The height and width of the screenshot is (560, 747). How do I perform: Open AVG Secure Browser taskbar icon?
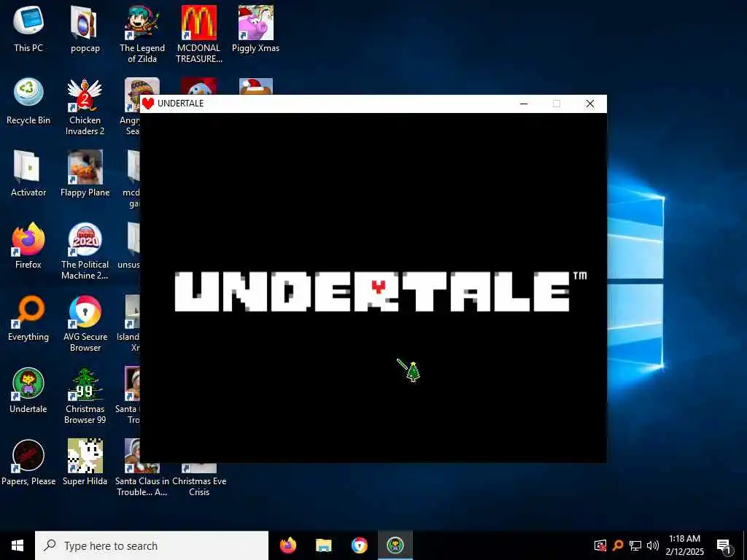(x=359, y=545)
